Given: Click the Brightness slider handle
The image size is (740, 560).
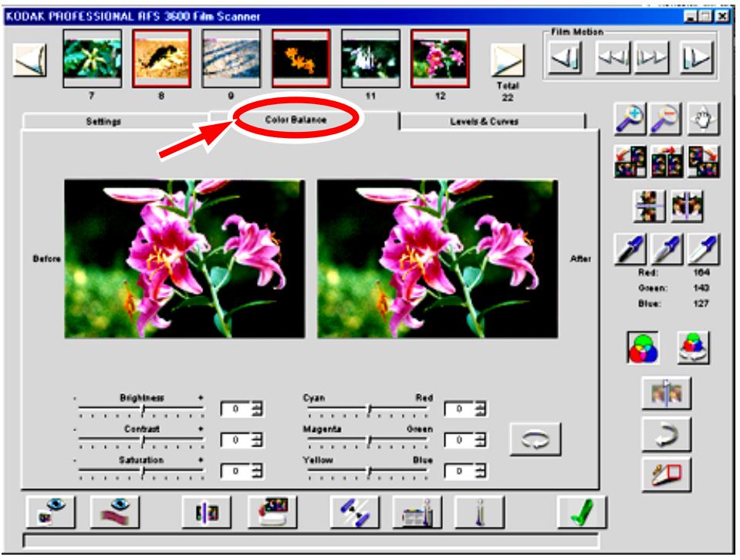Looking at the screenshot, I should tap(143, 410).
